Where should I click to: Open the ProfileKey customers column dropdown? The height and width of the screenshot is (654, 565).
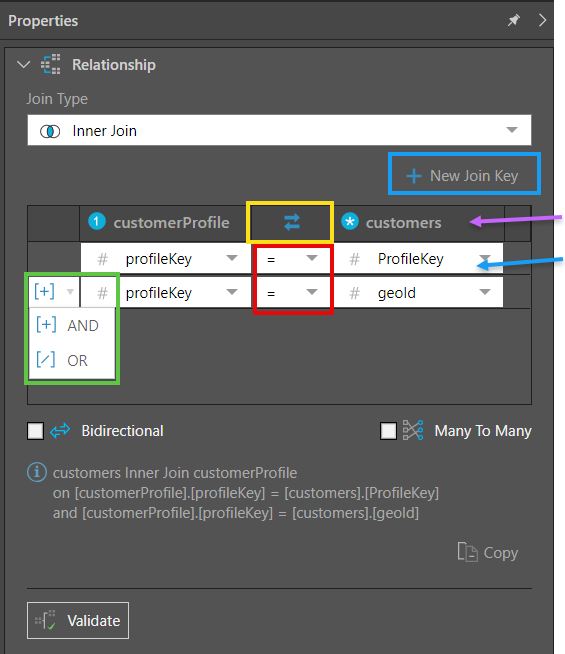click(x=418, y=259)
